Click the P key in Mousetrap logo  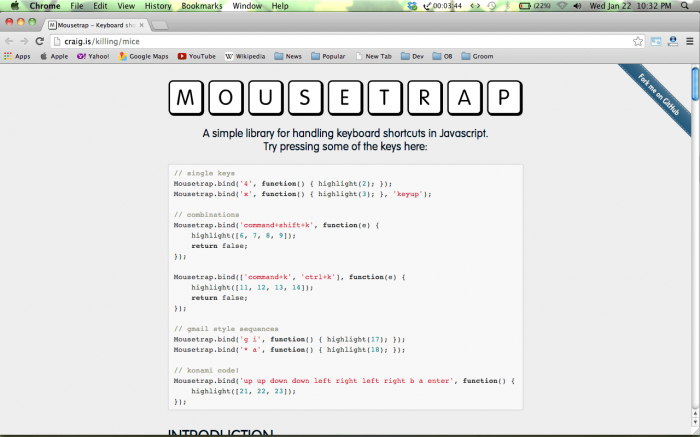[x=504, y=97]
